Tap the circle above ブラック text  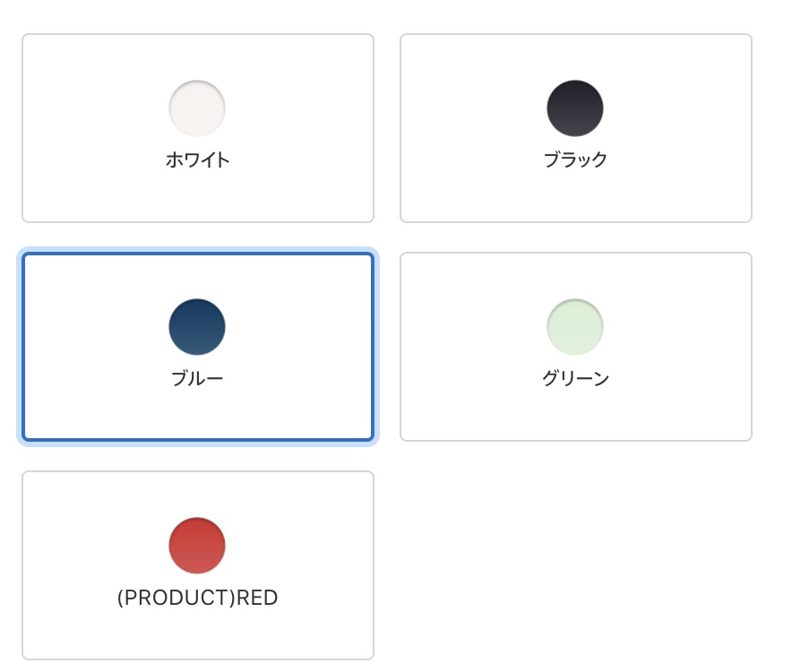[575, 108]
